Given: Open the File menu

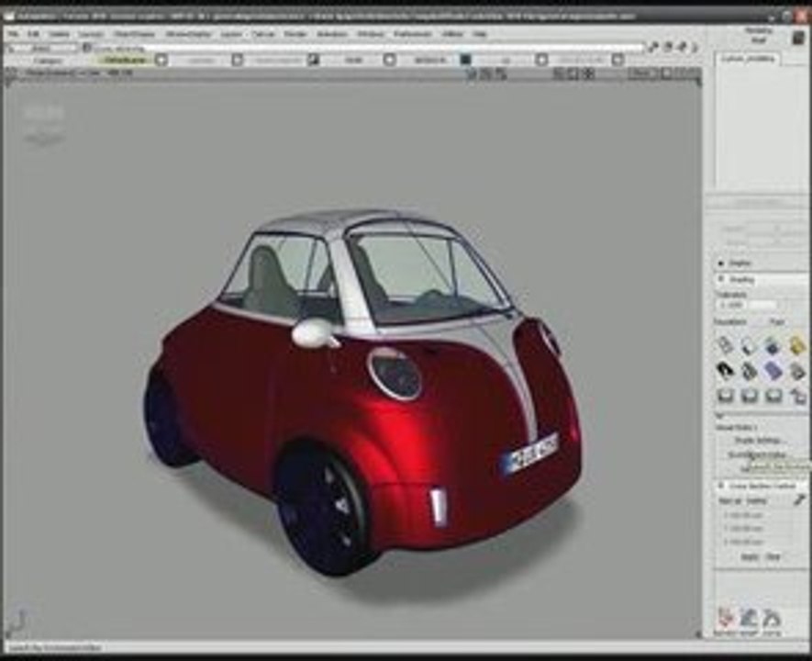Looking at the screenshot, I should [14, 34].
